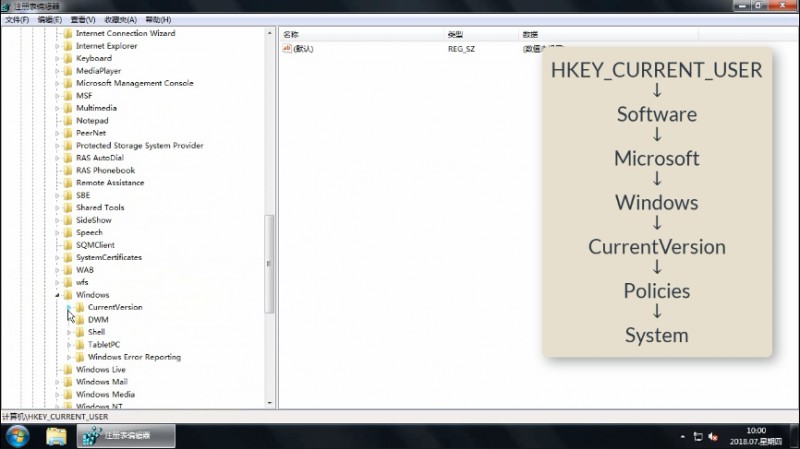The image size is (800, 449).
Task: Click tree scrollbar down arrow
Action: (x=269, y=403)
